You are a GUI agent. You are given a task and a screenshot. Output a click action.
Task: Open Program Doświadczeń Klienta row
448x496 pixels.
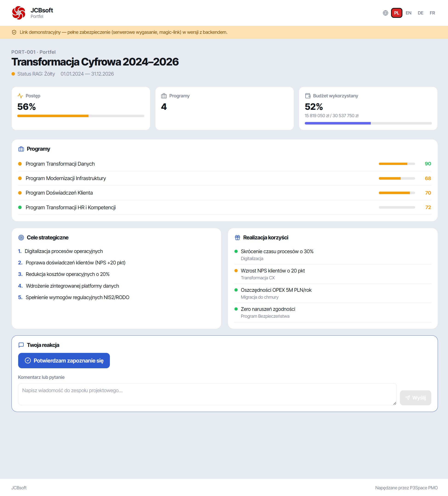click(x=225, y=193)
